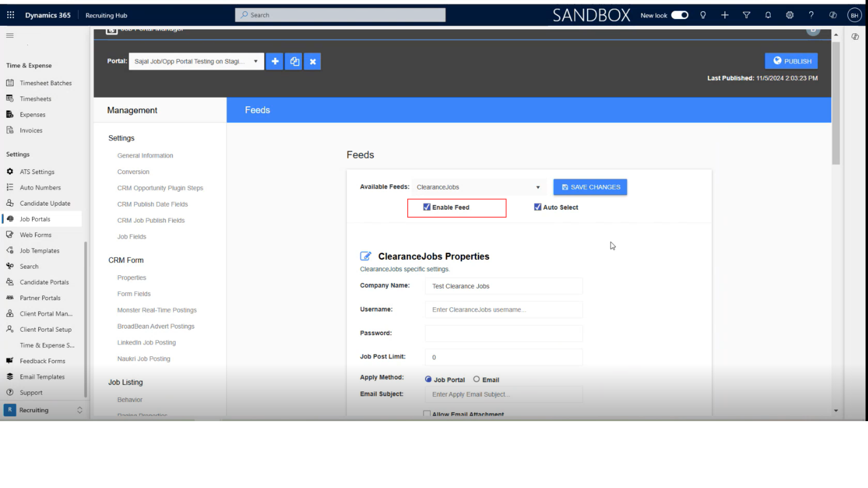
Task: Open CRM Publish Date Fields link
Action: pos(152,204)
